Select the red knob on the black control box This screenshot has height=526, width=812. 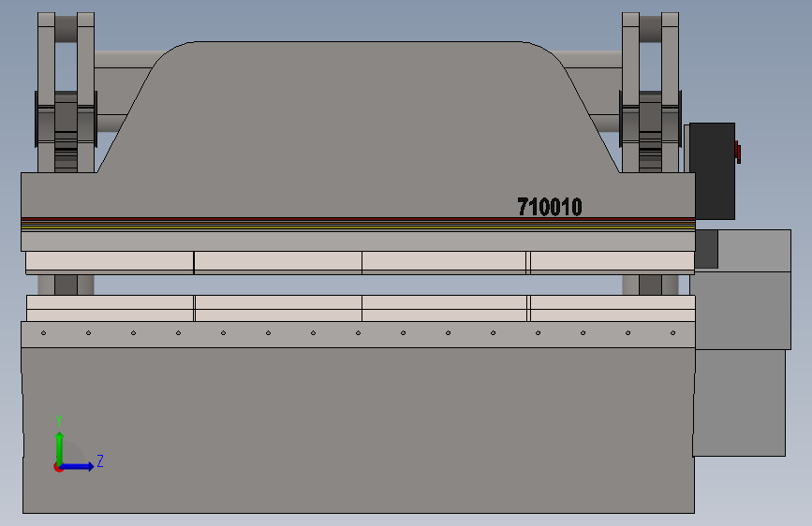coord(738,152)
